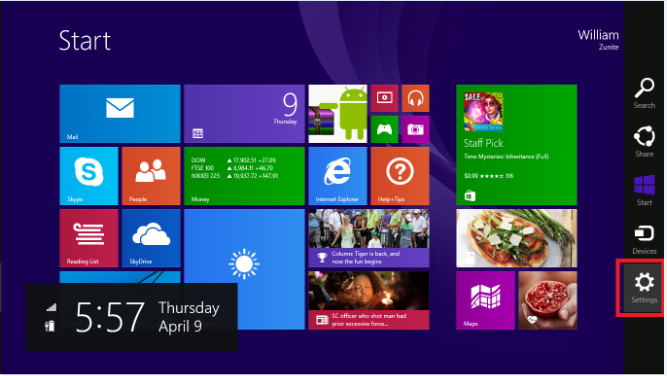Open the SkyDrive tile

click(151, 238)
